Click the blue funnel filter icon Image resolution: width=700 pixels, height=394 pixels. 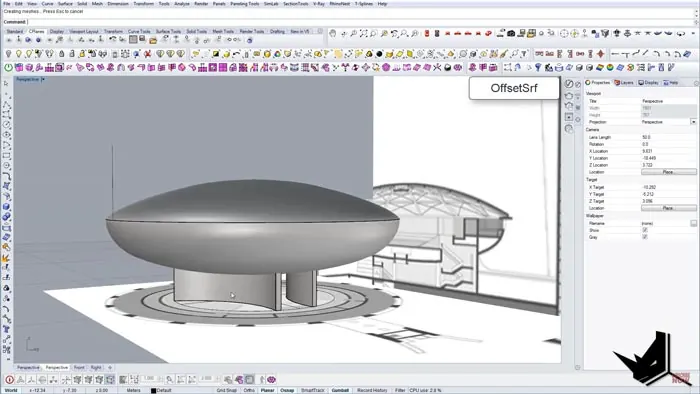(x=538, y=68)
